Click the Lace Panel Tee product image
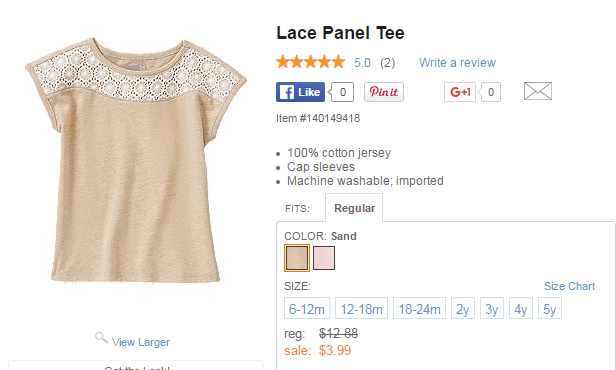Viewport: 616px width, 370px height. click(136, 160)
